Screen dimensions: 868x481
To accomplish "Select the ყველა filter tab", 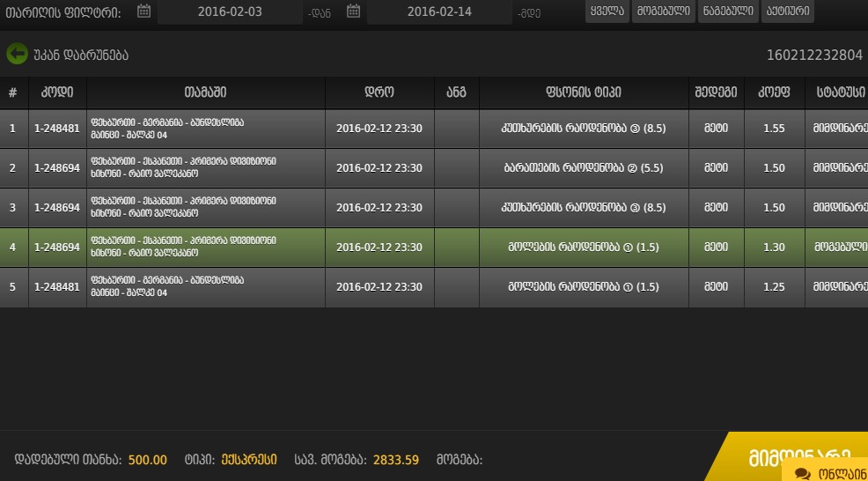I will (607, 11).
